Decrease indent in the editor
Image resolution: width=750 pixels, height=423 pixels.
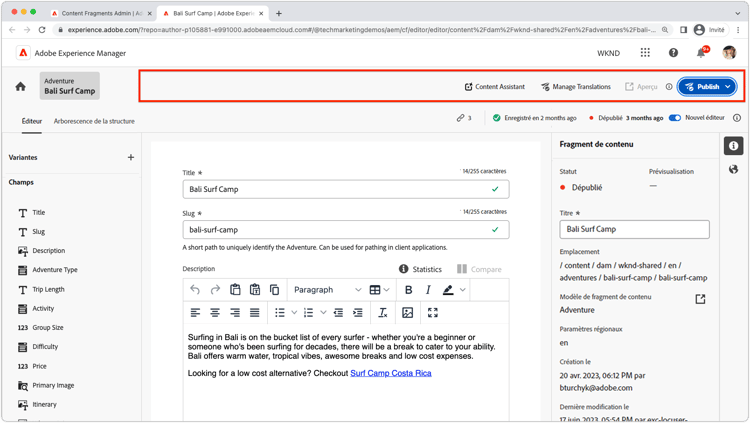coord(338,312)
